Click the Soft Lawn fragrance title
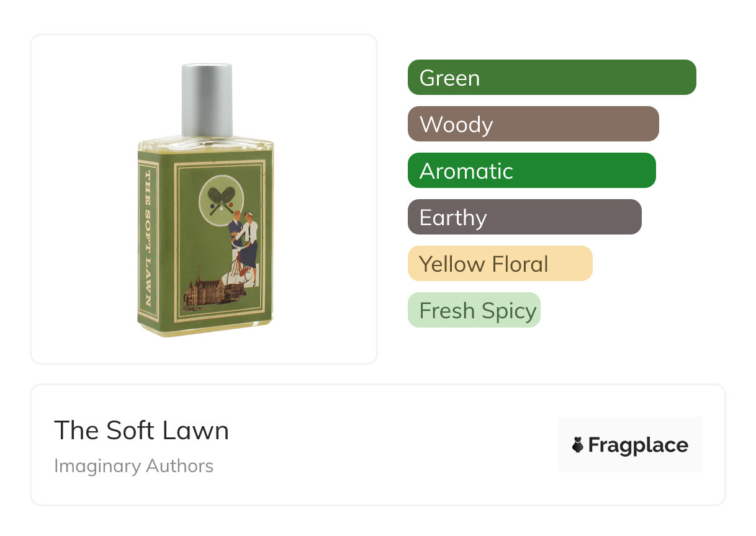This screenshot has width=756, height=536. pos(142,431)
